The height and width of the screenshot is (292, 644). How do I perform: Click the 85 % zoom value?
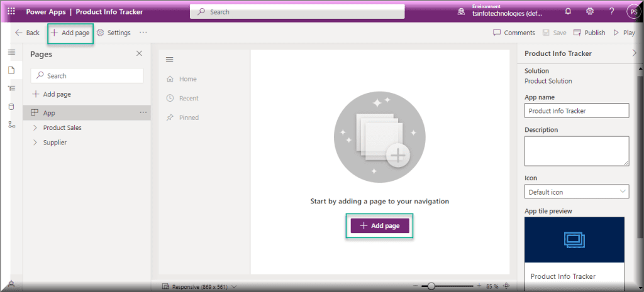[492, 286]
